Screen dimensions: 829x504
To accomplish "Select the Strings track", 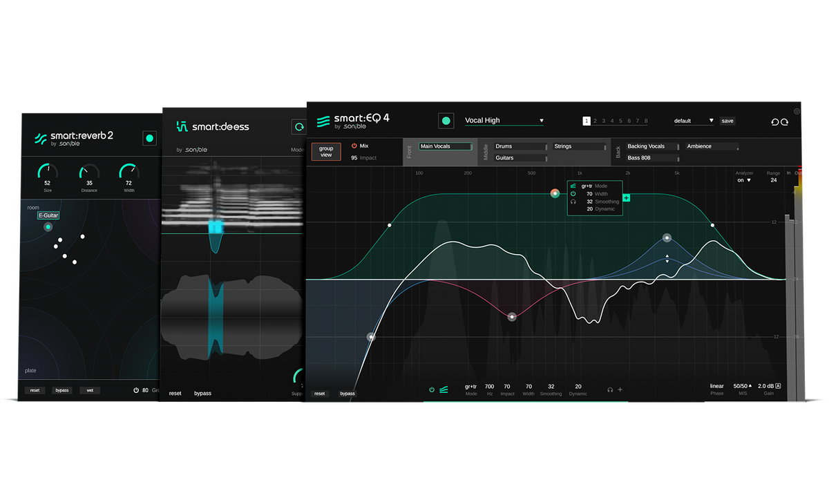I will coord(580,146).
